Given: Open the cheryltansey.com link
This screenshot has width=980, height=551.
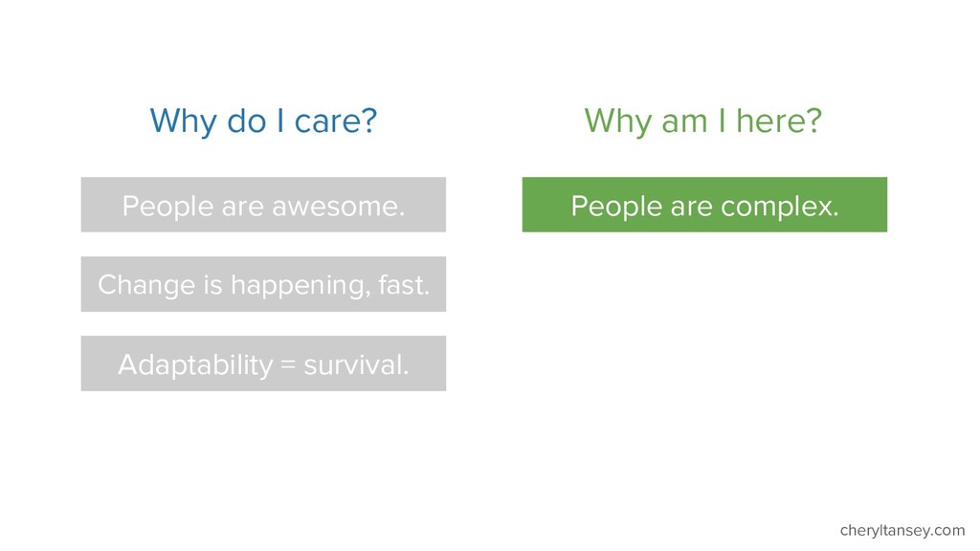Looking at the screenshot, I should coord(902,530).
